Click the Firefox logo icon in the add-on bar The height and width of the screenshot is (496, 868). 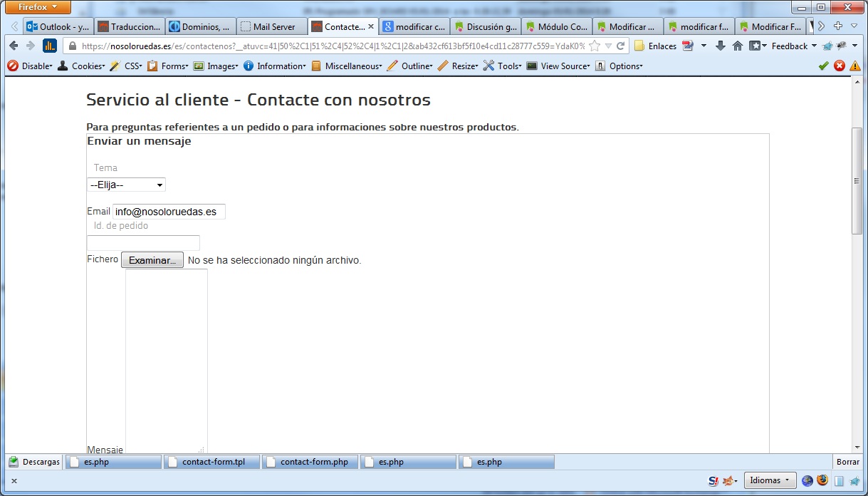[822, 480]
